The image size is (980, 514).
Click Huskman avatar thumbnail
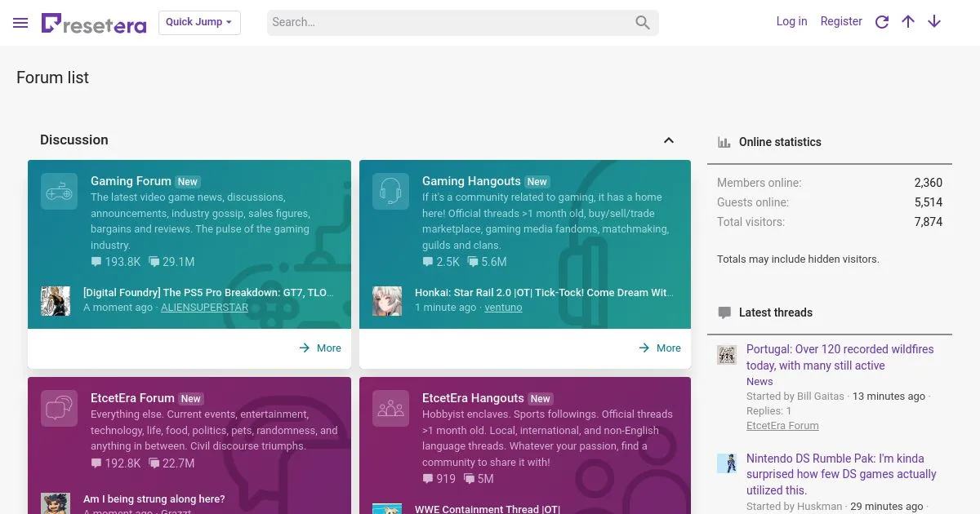(727, 463)
